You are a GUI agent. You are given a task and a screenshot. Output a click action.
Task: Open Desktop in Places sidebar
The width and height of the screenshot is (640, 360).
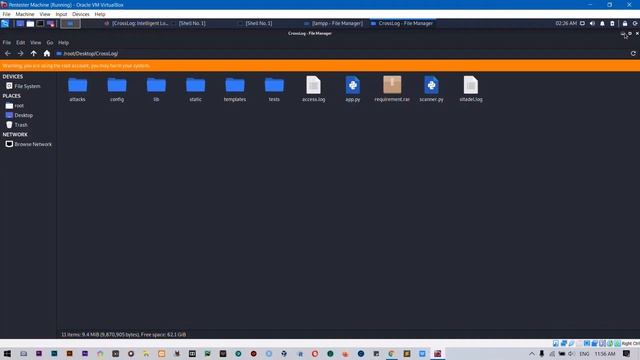pos(19,115)
